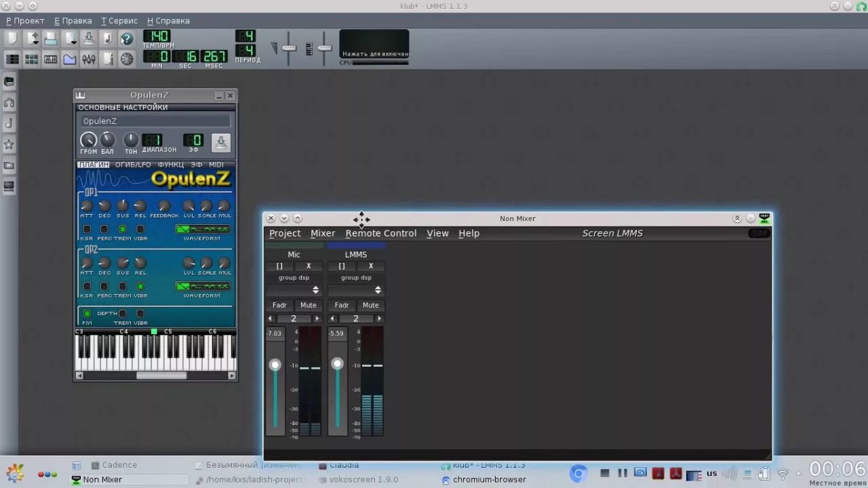Open My Samples sidebar (headphones)

[9, 102]
